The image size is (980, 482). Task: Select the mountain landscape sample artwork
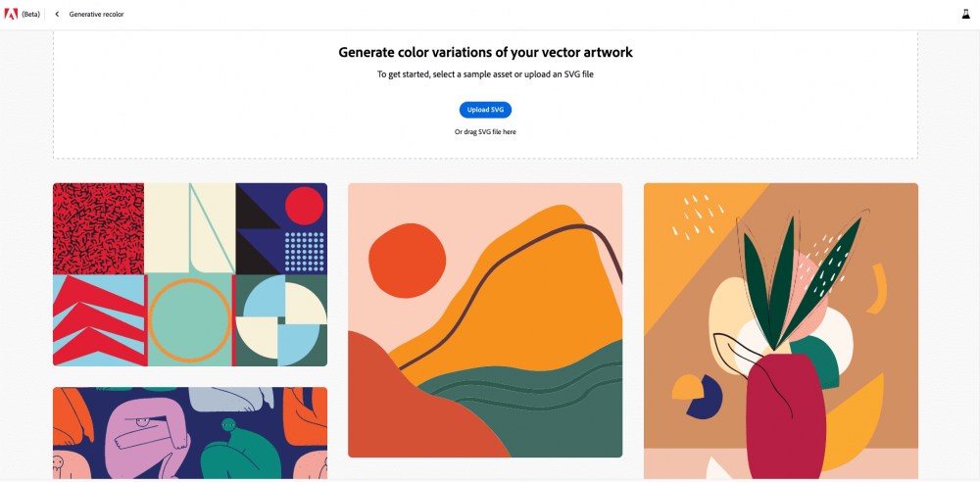pos(485,320)
